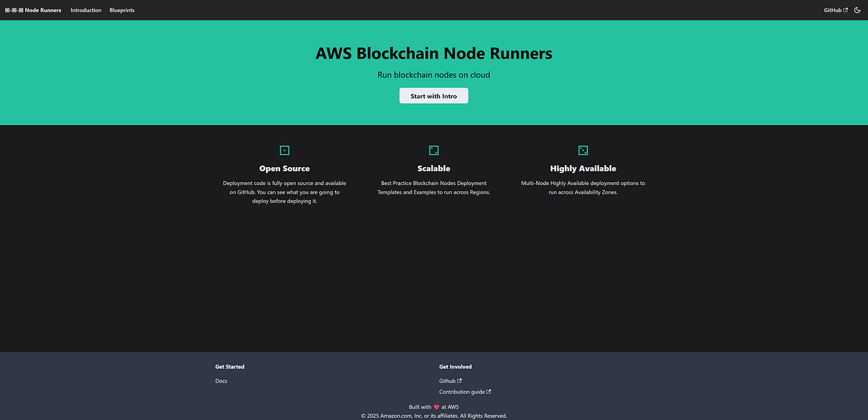Open the Introduction navbar item
The height and width of the screenshot is (420, 868).
86,10
